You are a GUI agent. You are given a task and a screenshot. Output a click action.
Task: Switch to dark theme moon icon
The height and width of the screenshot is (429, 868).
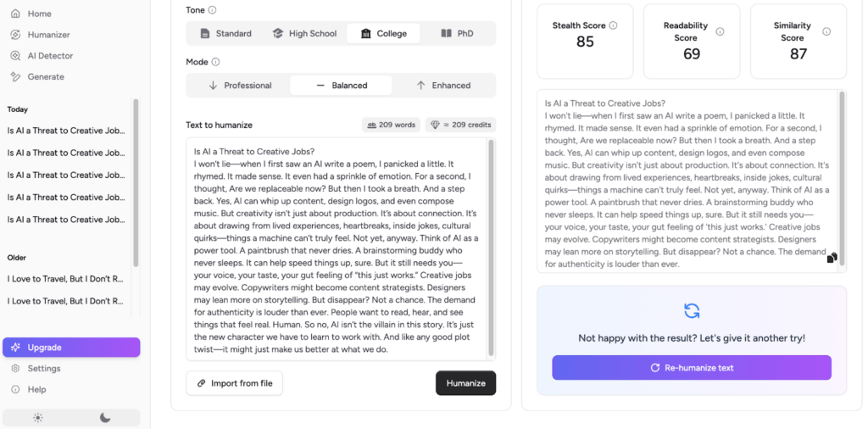105,417
